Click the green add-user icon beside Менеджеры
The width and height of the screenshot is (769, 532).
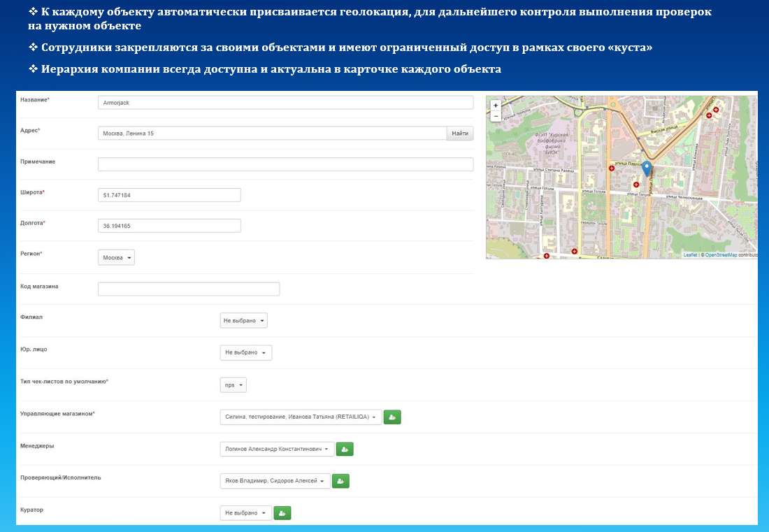(345, 450)
